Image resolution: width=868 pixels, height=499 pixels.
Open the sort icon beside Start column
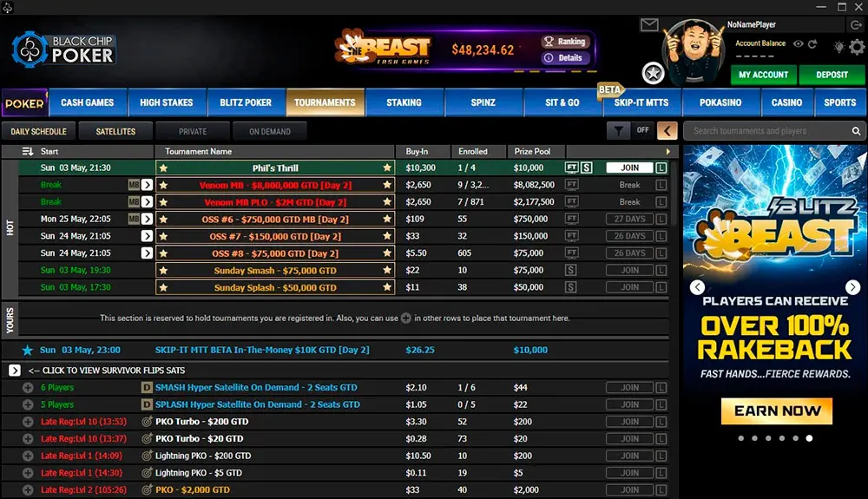point(27,152)
